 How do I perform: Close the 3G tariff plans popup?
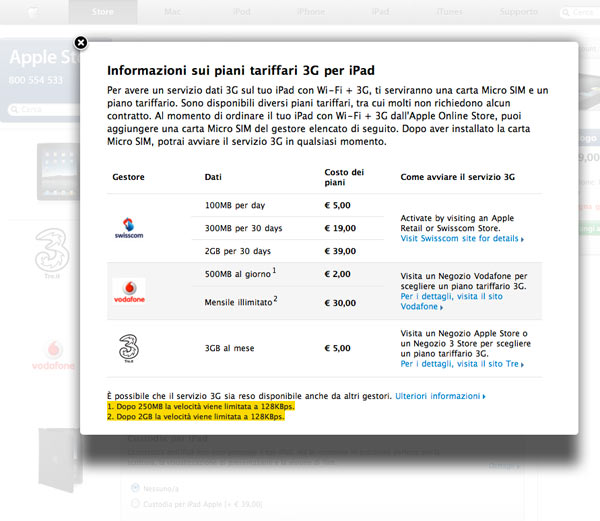click(81, 43)
